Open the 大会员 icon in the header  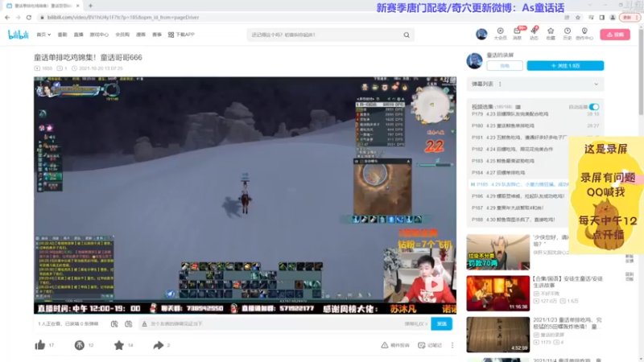[500, 34]
